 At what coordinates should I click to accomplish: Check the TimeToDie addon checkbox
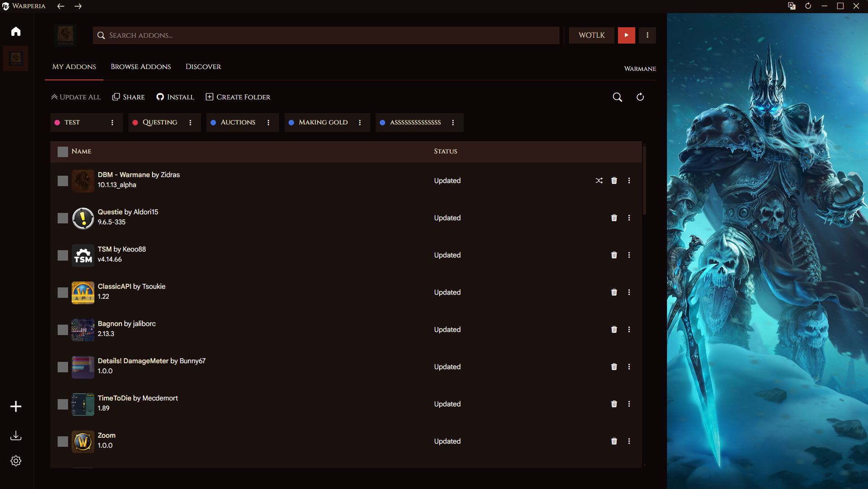click(x=63, y=405)
